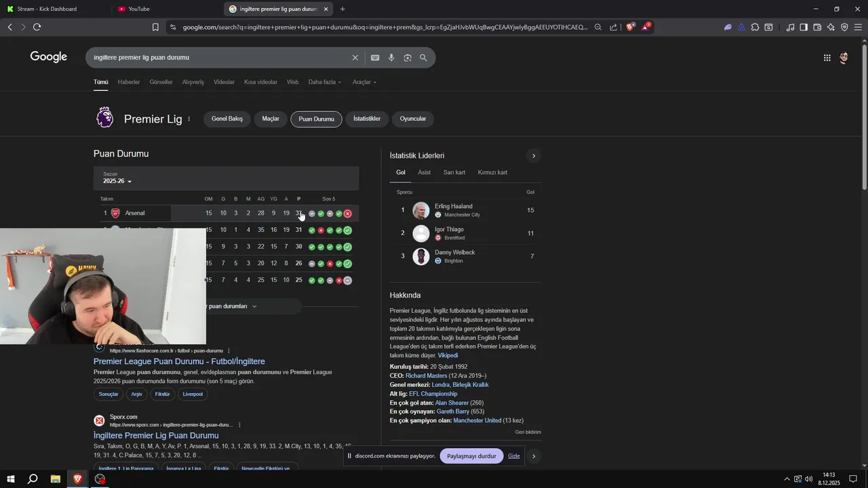
Task: Toggle the browser sidebar panel icon
Action: pyautogui.click(x=804, y=27)
